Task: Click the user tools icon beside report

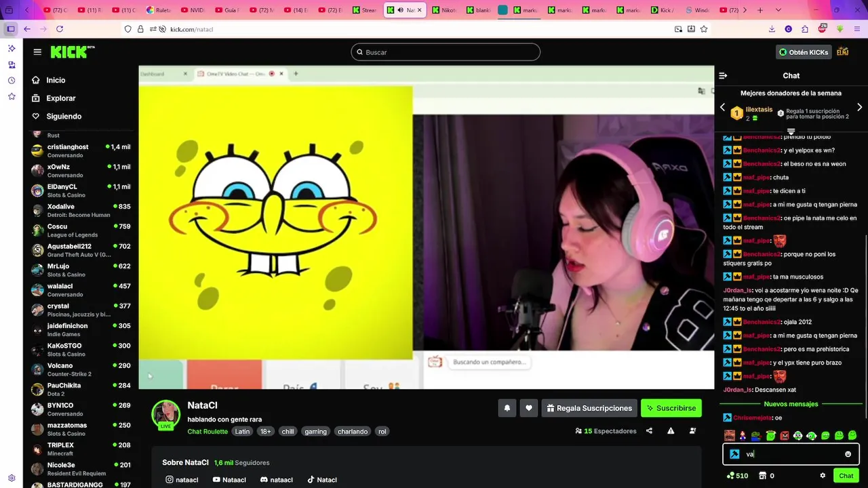Action: [x=692, y=431]
